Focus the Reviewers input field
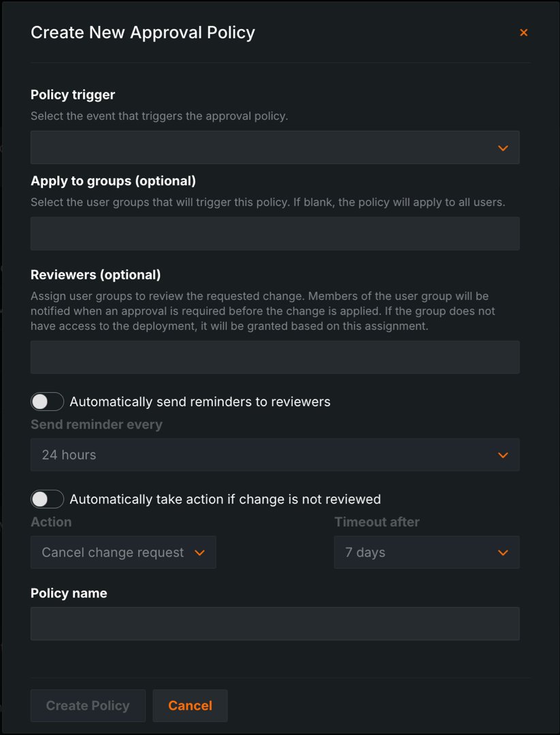The image size is (560, 735). point(274,357)
